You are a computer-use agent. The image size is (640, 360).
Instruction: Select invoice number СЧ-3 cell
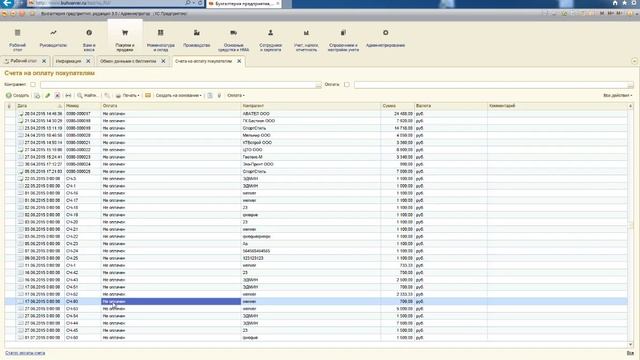click(x=82, y=179)
